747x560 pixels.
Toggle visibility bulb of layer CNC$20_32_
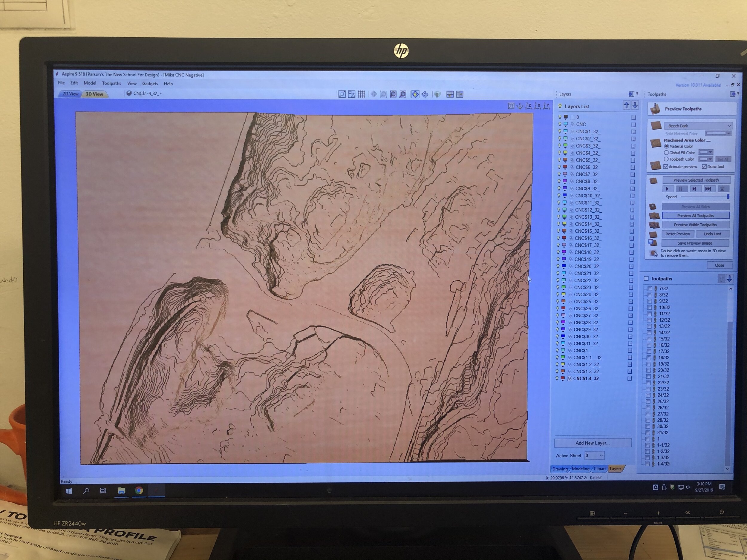tap(558, 266)
